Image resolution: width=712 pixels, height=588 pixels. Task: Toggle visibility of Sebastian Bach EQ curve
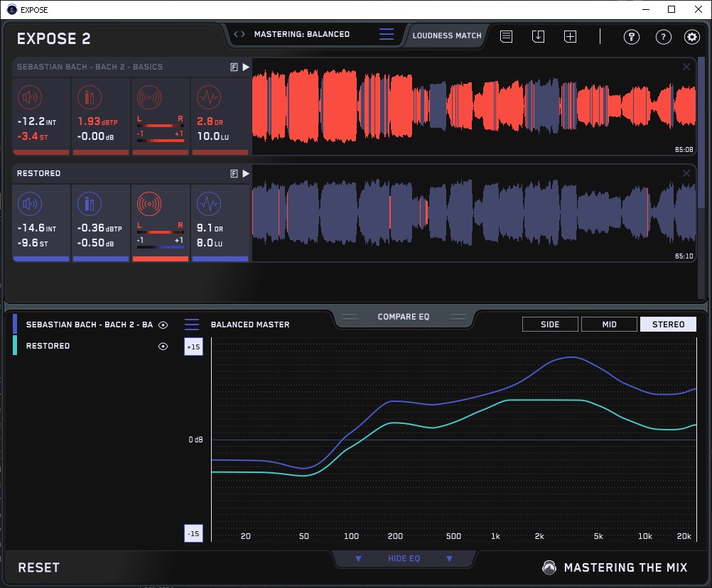click(163, 325)
